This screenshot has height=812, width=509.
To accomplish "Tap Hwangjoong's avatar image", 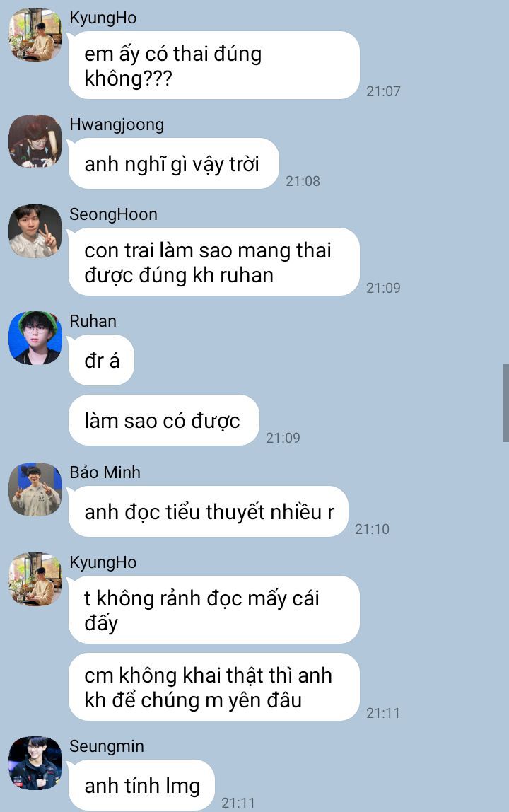I will [x=35, y=141].
